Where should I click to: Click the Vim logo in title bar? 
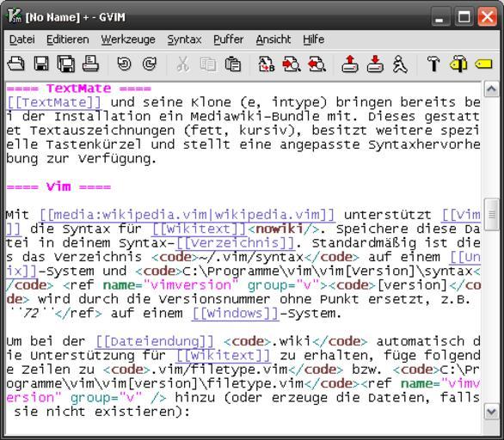(x=14, y=16)
